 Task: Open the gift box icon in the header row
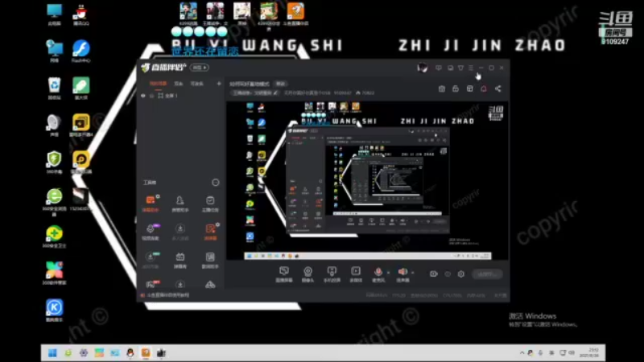[441, 88]
